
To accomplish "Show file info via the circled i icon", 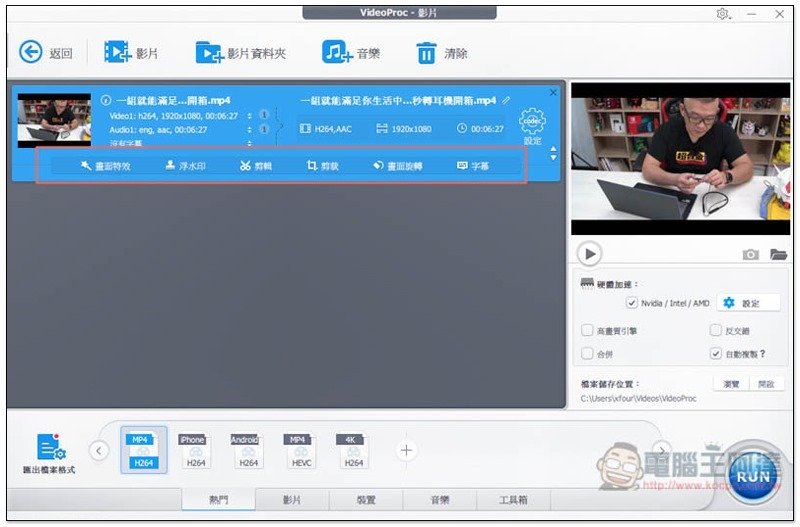I will [106, 100].
